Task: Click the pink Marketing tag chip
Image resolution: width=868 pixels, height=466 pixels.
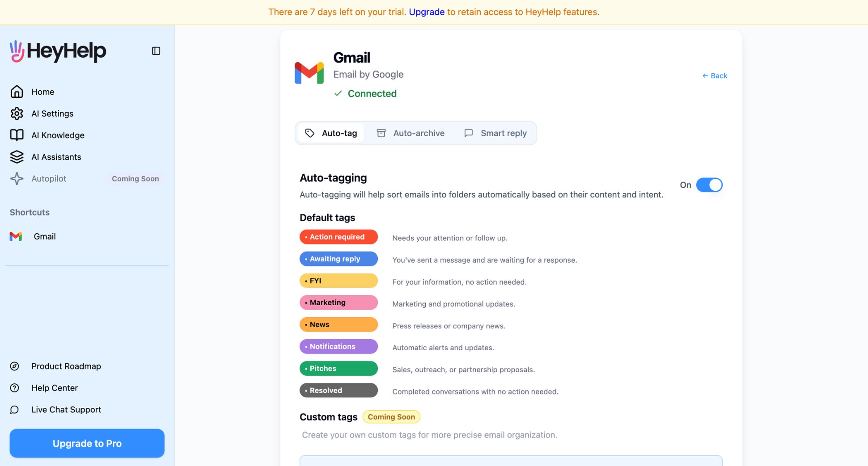Action: (338, 302)
